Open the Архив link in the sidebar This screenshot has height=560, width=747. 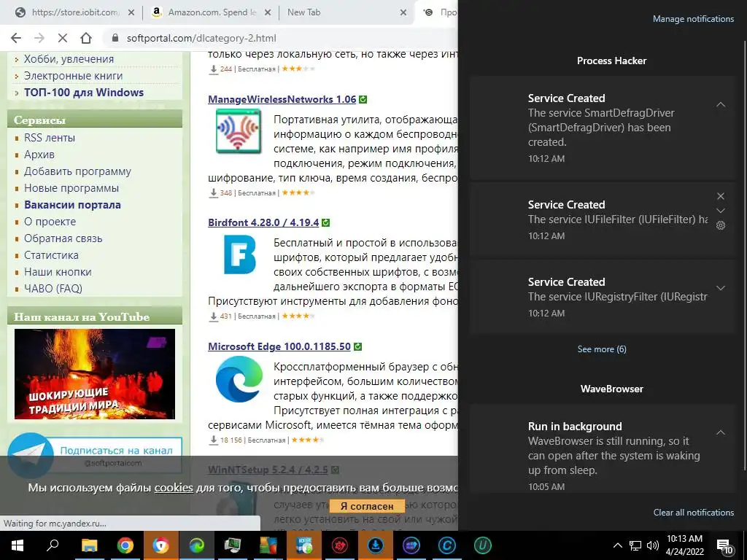click(x=39, y=155)
